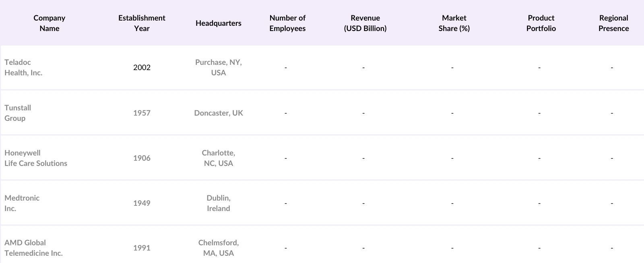
Task: Click the Dublin, Ireland headquarters cell
Action: [x=219, y=203]
